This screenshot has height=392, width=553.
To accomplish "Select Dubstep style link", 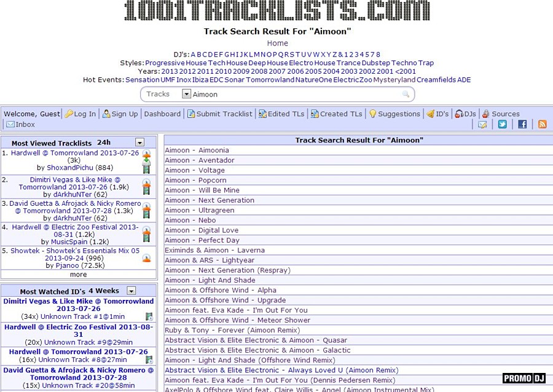I will point(376,63).
